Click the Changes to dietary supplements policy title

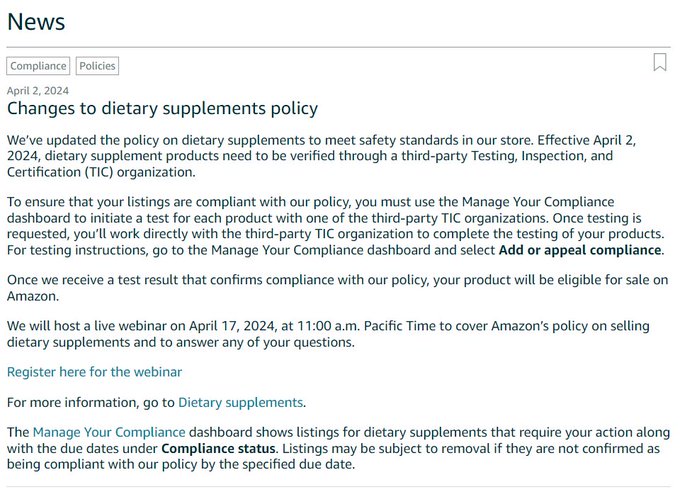tap(162, 108)
